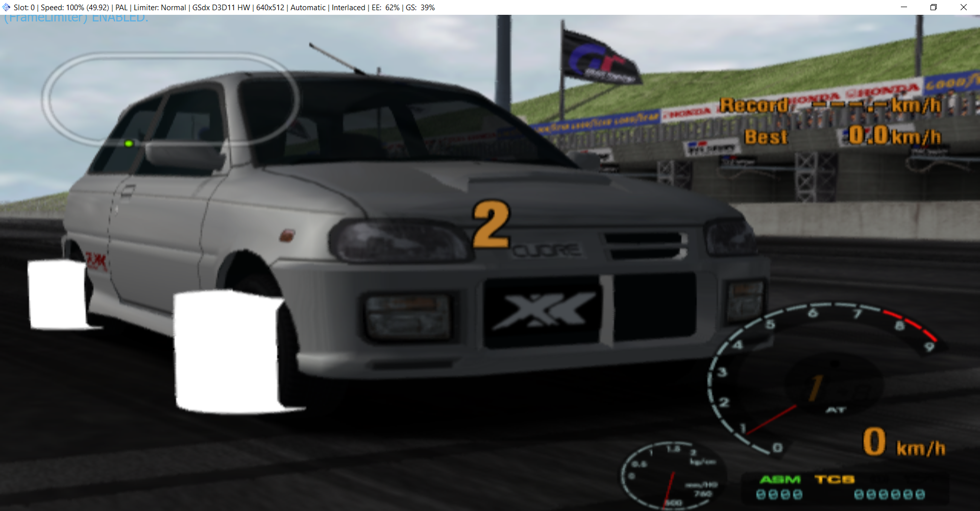Click the 0 km/h speed readout

903,442
